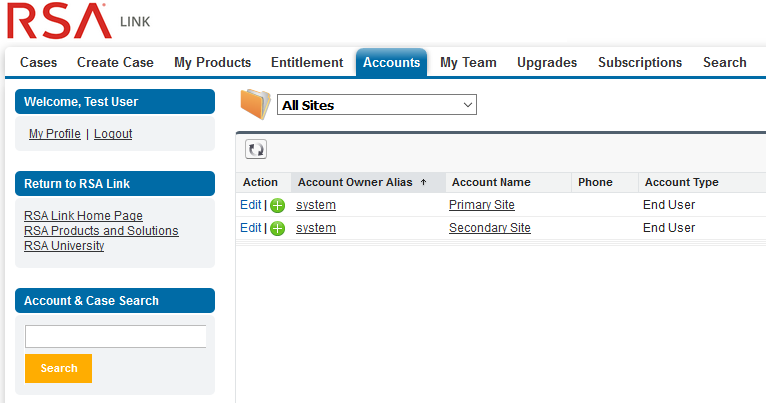Open the Search tab in navigation bar
The height and width of the screenshot is (403, 766).
click(724, 63)
